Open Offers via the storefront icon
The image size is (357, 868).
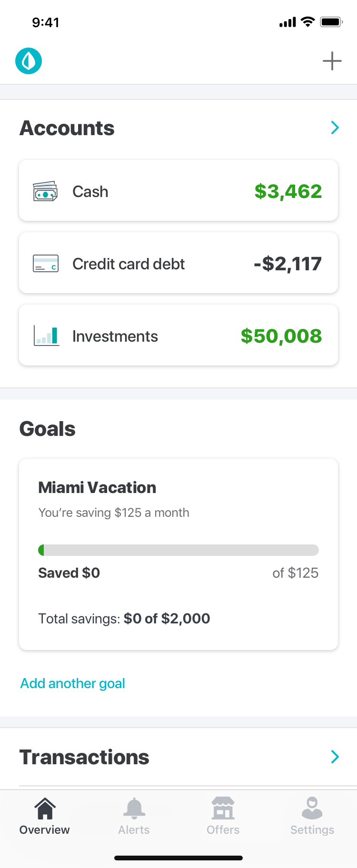pos(223,808)
